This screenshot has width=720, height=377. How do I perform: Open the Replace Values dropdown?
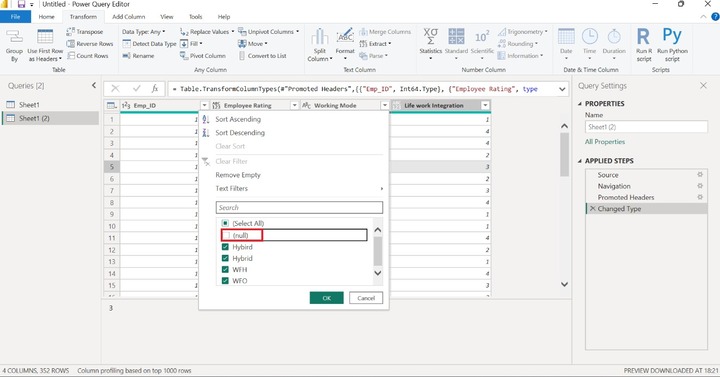[207, 32]
